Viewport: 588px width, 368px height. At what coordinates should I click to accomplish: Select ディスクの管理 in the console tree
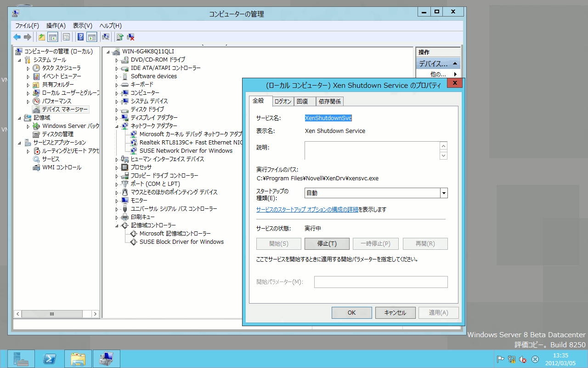[58, 134]
